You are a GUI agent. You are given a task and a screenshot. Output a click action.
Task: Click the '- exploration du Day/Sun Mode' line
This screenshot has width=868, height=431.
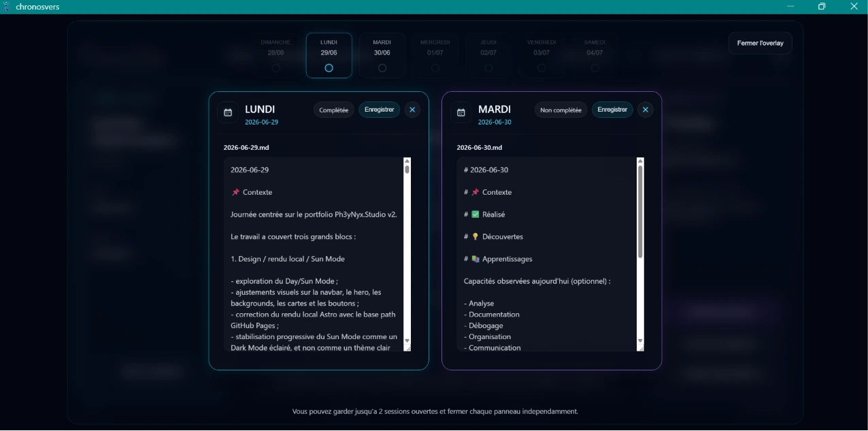pos(284,281)
